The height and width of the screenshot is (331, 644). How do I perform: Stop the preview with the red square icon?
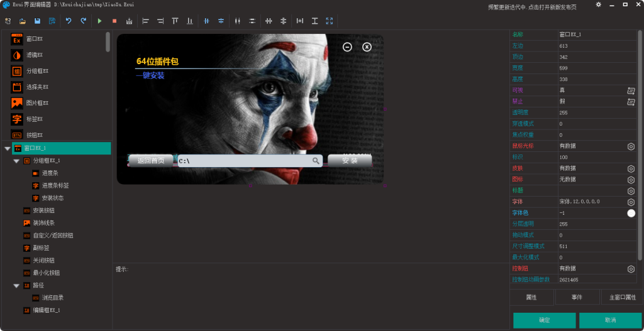[x=114, y=21]
